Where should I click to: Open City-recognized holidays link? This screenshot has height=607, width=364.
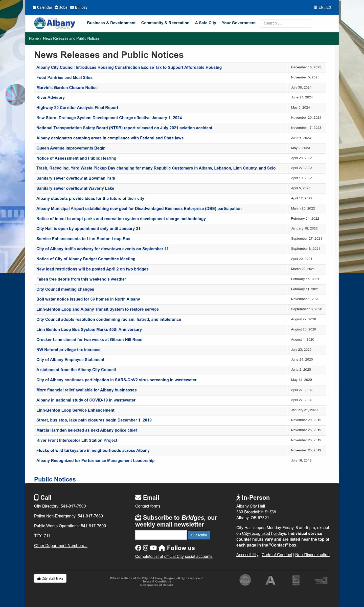(x=264, y=533)
